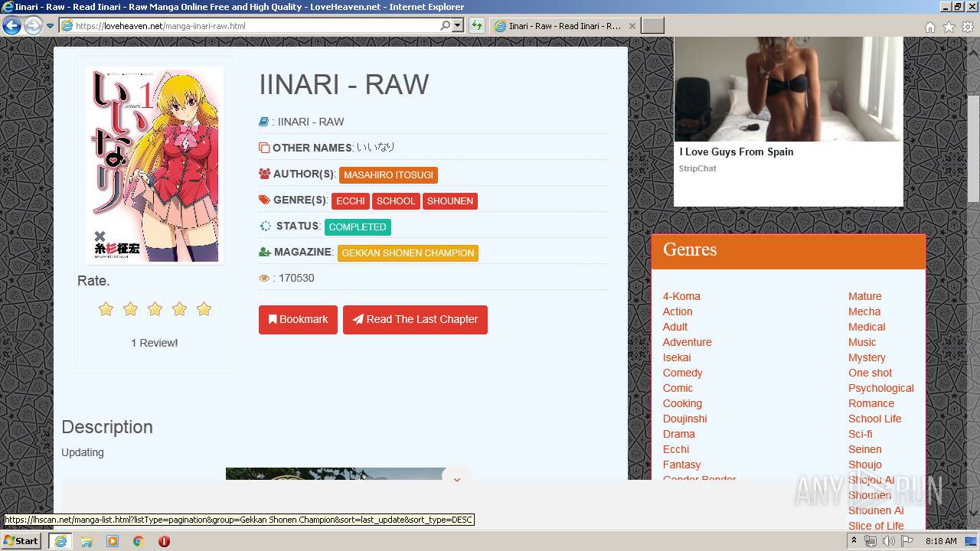
Task: Open the Action genre link
Action: [678, 311]
